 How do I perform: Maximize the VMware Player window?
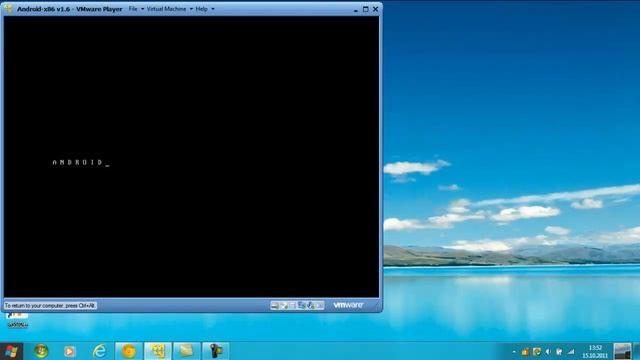pyautogui.click(x=365, y=9)
